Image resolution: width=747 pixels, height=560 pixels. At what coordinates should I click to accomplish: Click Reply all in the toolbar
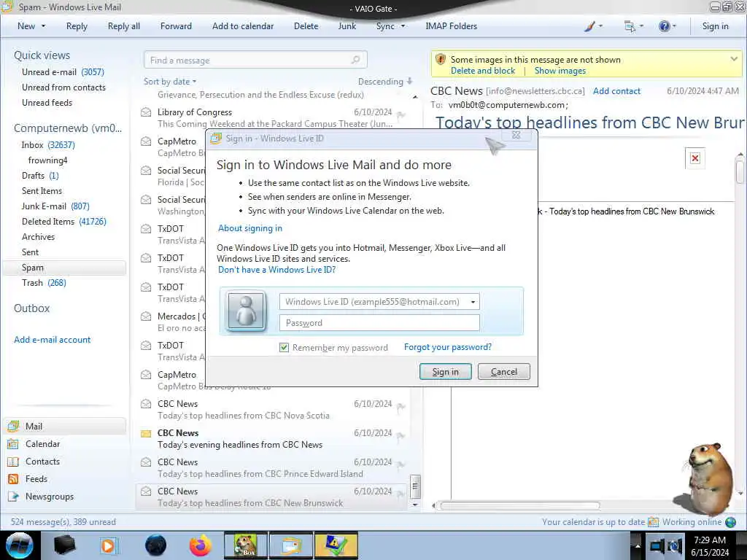point(124,26)
